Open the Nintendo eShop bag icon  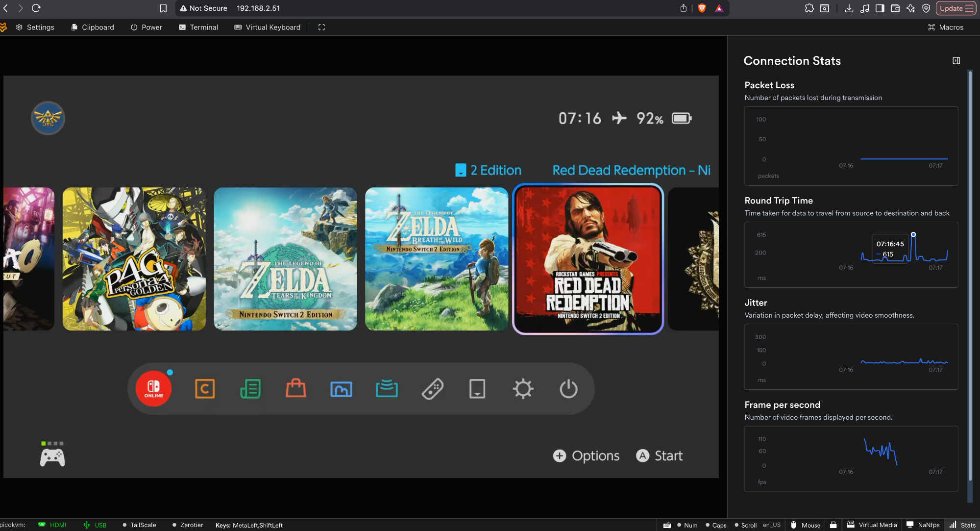[x=296, y=388]
